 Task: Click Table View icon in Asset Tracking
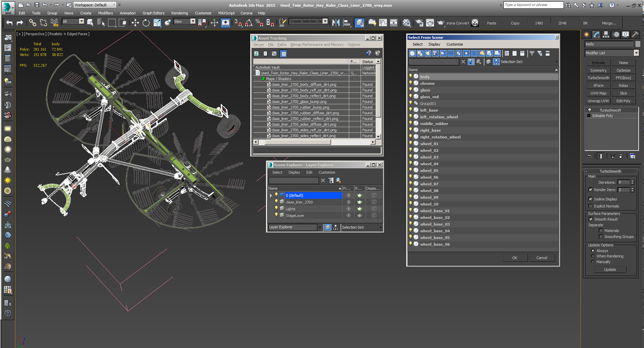click(x=284, y=54)
